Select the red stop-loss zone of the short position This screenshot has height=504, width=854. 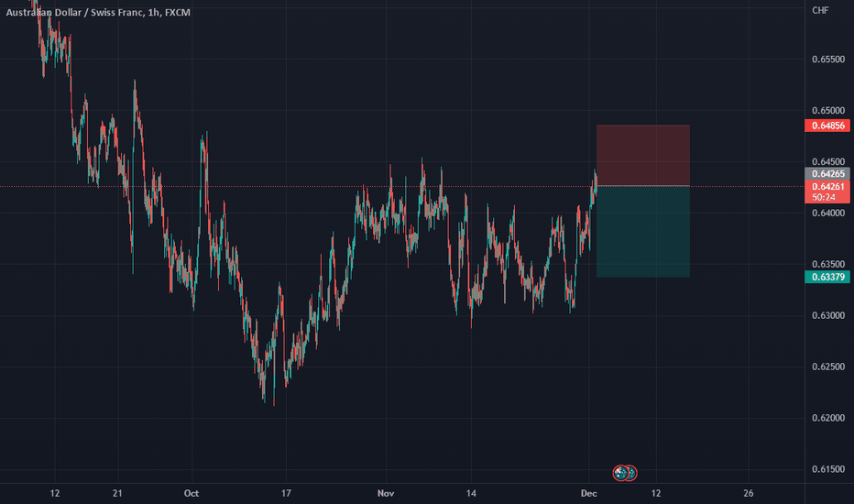(642, 155)
